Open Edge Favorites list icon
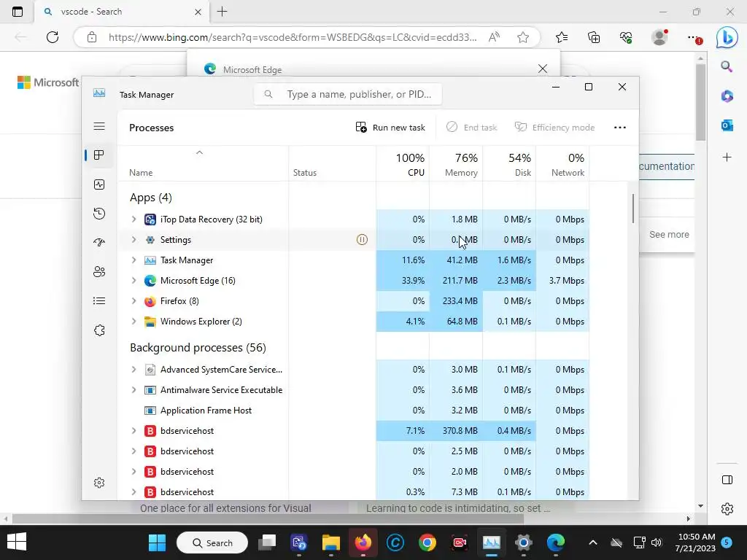 tap(562, 37)
